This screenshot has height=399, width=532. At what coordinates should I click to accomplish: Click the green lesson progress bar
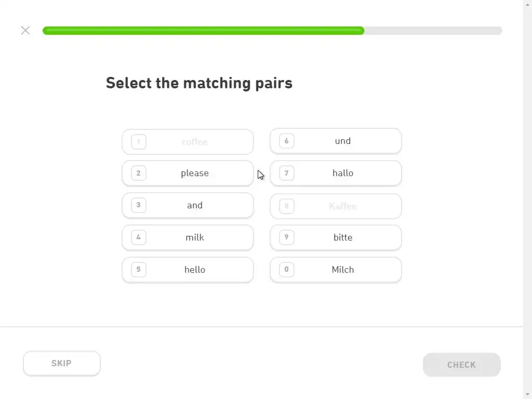[x=204, y=31]
